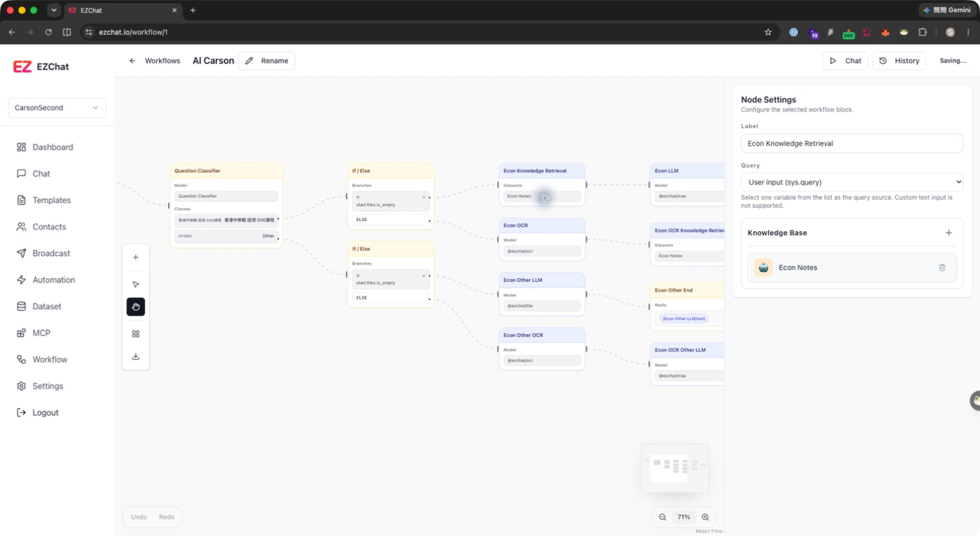Add a node with the plus tool
This screenshot has height=536, width=980.
click(x=135, y=258)
